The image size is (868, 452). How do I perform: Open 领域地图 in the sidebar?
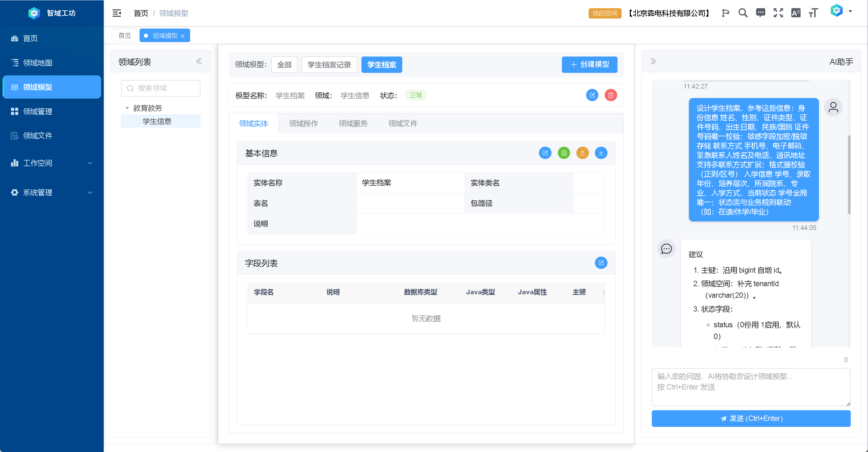(37, 63)
